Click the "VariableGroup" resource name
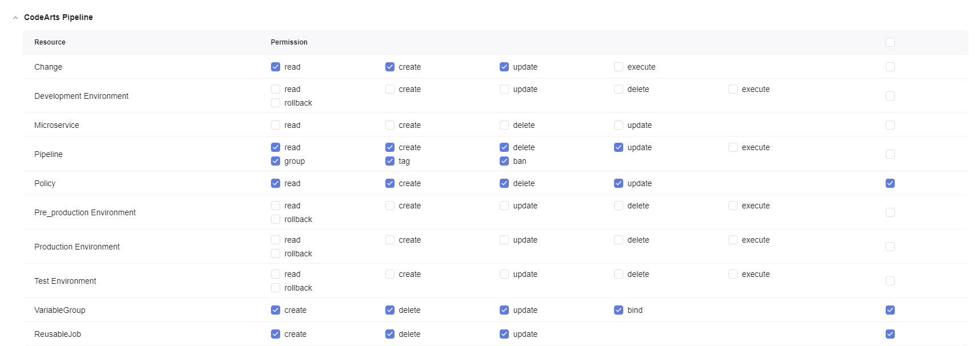This screenshot has height=346, width=980. coord(59,310)
